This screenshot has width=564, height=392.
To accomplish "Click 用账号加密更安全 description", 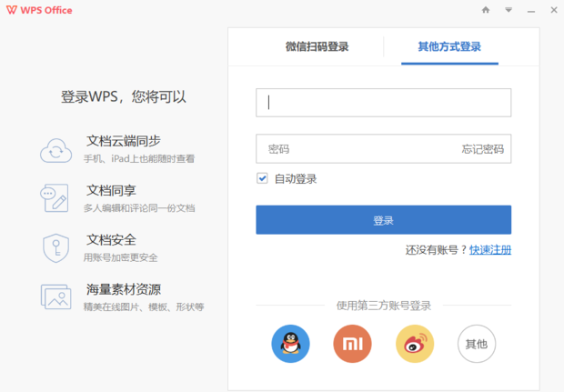I will [120, 257].
